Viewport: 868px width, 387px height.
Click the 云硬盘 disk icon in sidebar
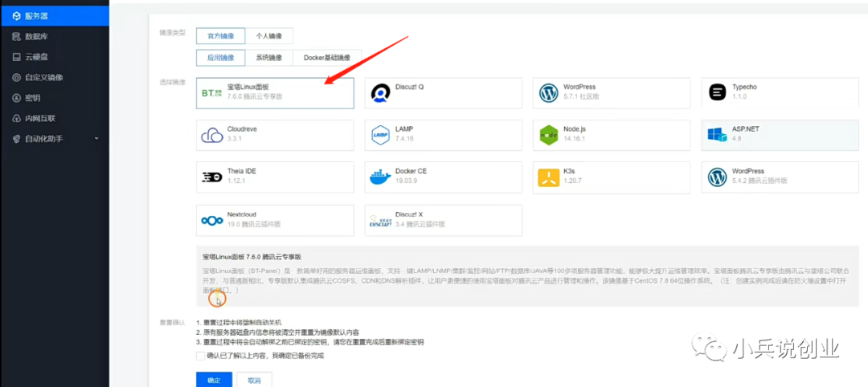pos(16,57)
